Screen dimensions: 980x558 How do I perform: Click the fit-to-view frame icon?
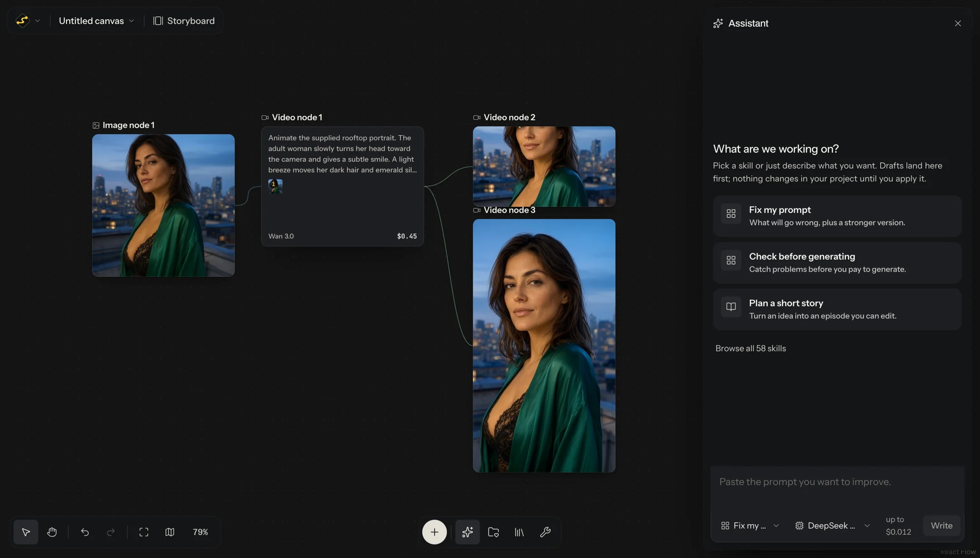tap(144, 532)
